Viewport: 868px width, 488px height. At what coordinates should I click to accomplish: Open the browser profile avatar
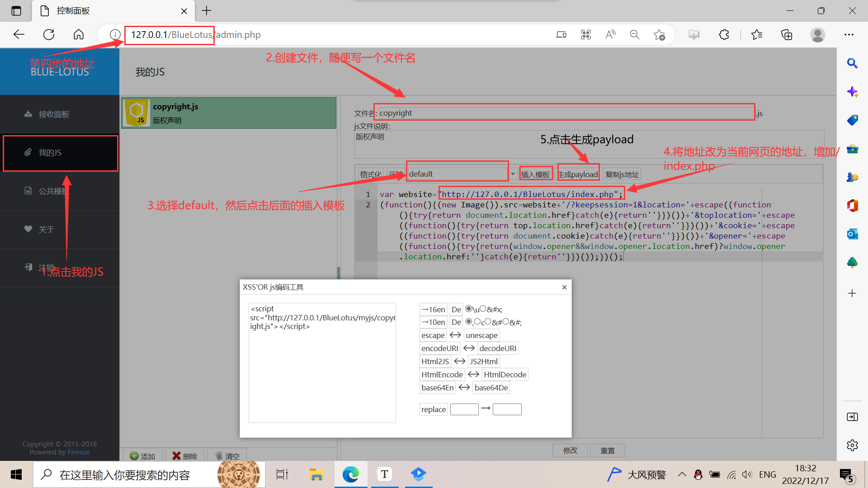(x=817, y=35)
